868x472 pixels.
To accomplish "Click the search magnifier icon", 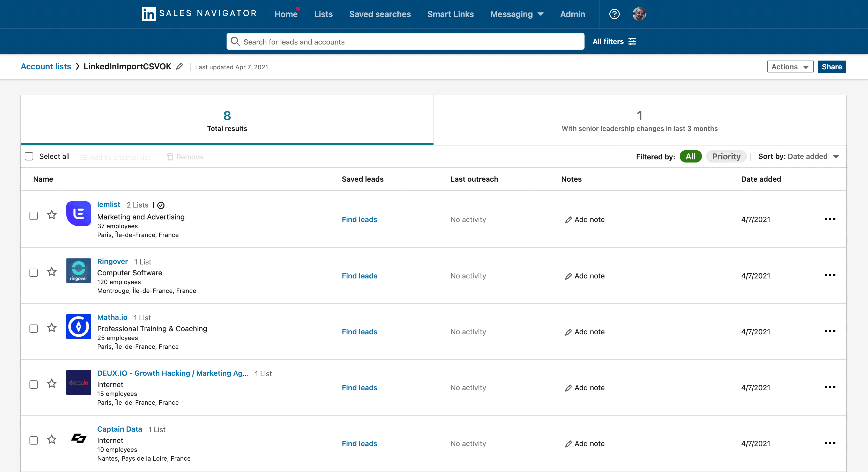I will point(235,41).
